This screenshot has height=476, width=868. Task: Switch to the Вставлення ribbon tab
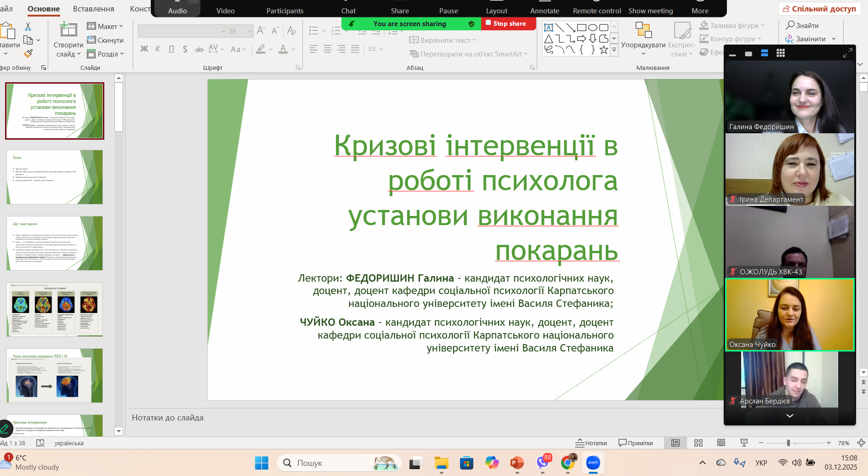coord(94,9)
